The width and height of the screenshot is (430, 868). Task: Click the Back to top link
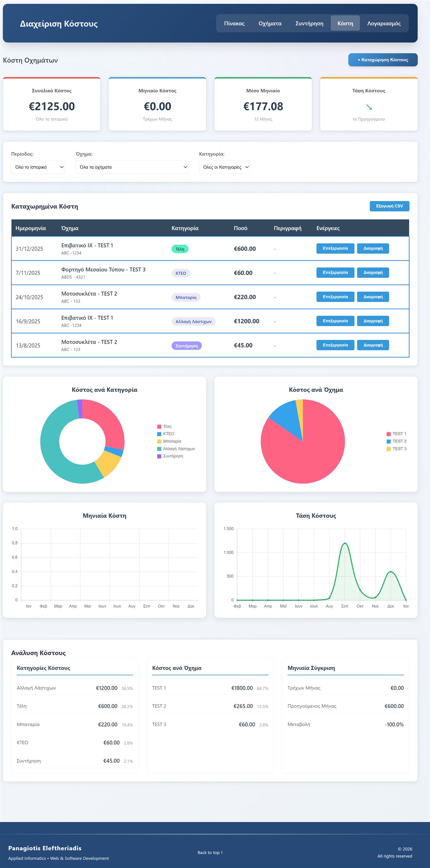click(x=210, y=853)
